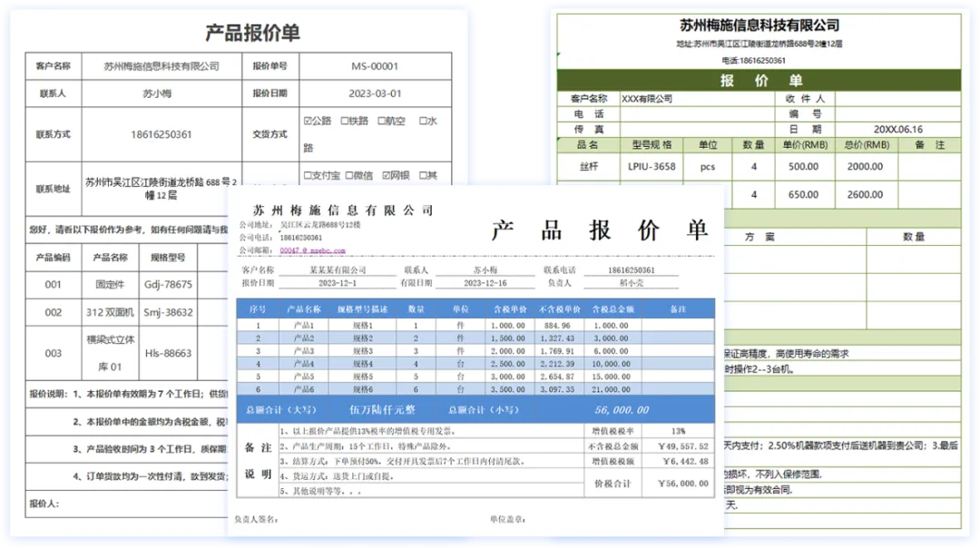Click the 总价(RMB) column header

867,145
